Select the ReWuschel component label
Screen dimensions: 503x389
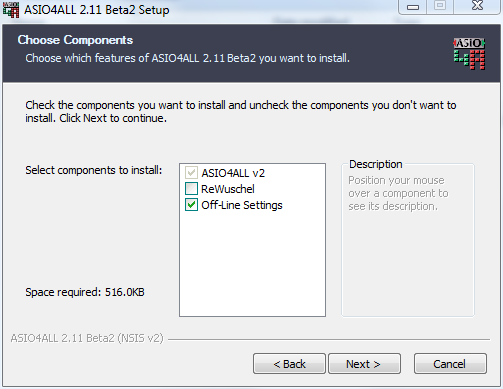[x=228, y=189]
